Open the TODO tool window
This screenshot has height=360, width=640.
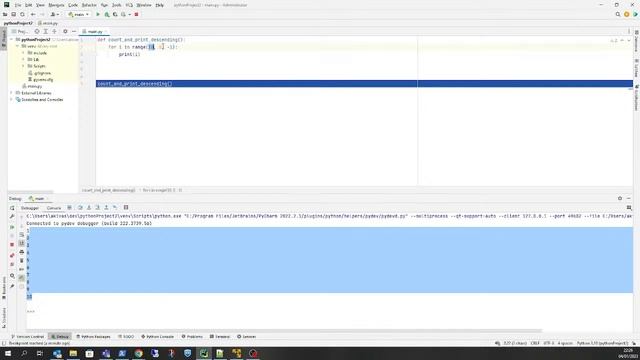coord(126,337)
